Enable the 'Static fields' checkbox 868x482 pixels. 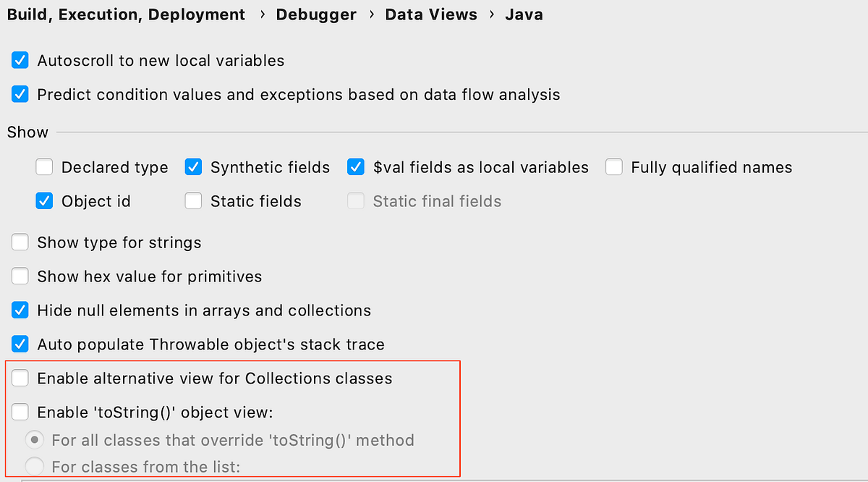193,201
